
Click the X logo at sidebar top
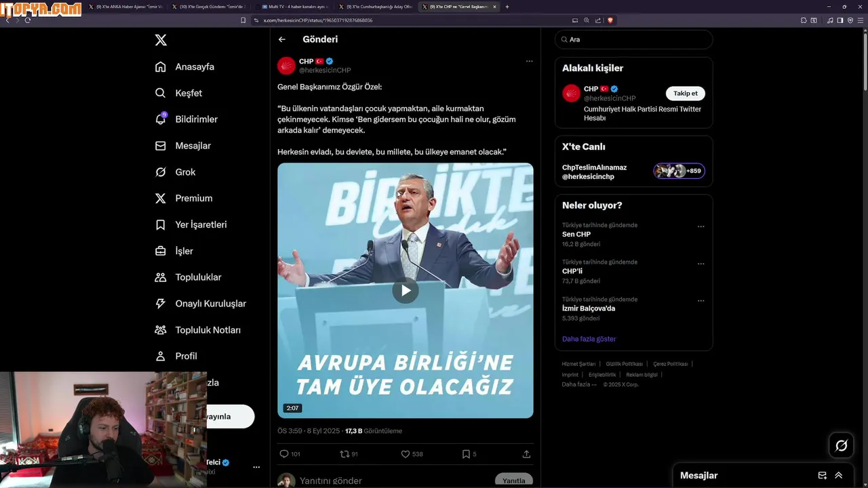click(x=161, y=40)
